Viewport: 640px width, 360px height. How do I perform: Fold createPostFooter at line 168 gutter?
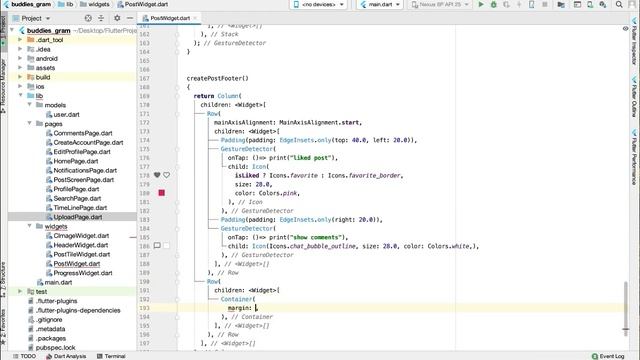(x=177, y=87)
